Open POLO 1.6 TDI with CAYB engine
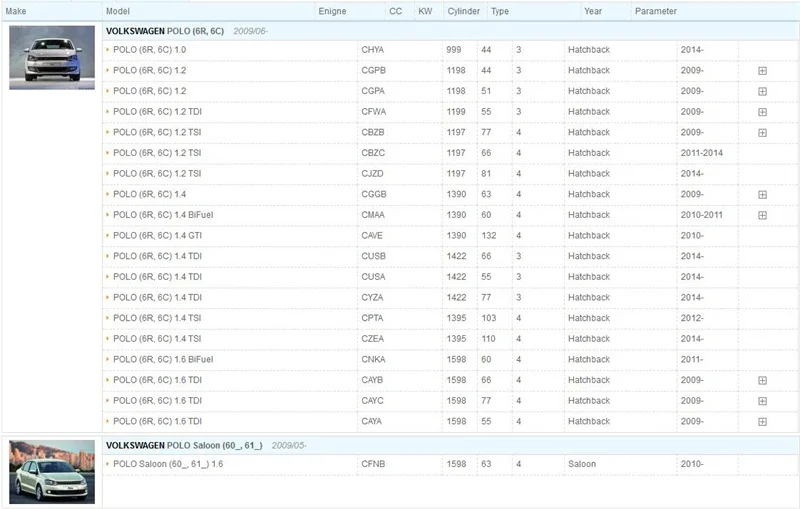Viewport: 800px width, 509px height. click(157, 380)
